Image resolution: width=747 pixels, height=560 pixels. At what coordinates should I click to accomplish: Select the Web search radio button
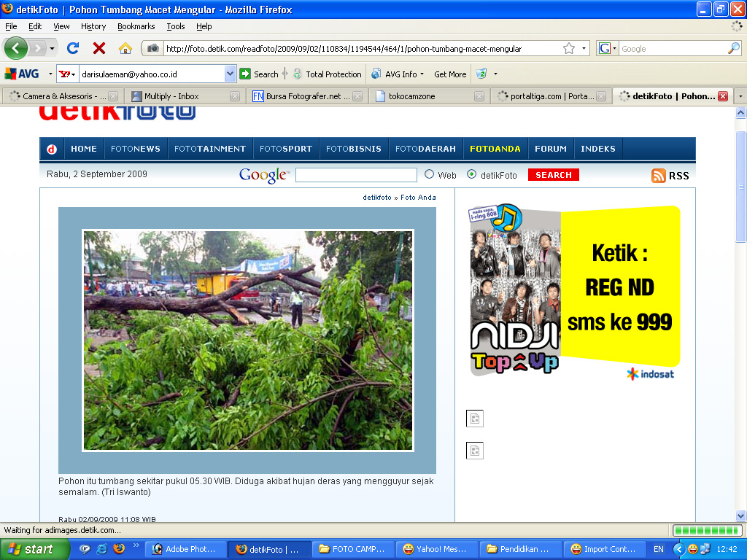click(x=429, y=174)
